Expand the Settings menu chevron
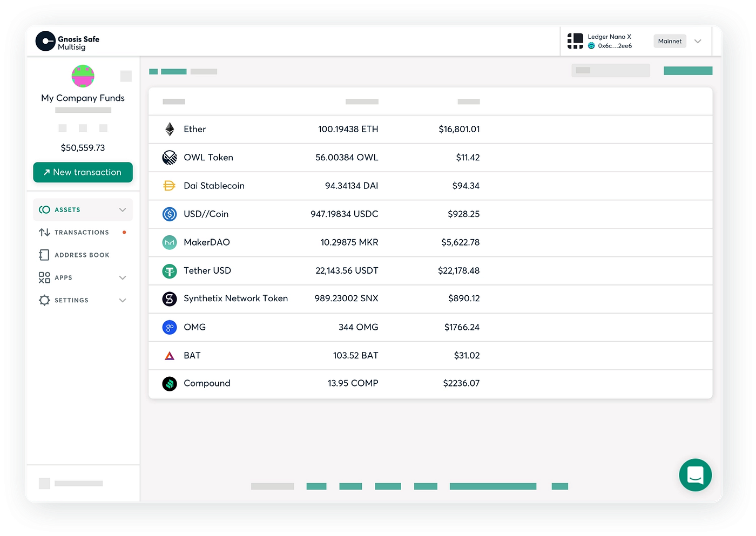Image resolution: width=756 pixels, height=536 pixels. pos(123,300)
